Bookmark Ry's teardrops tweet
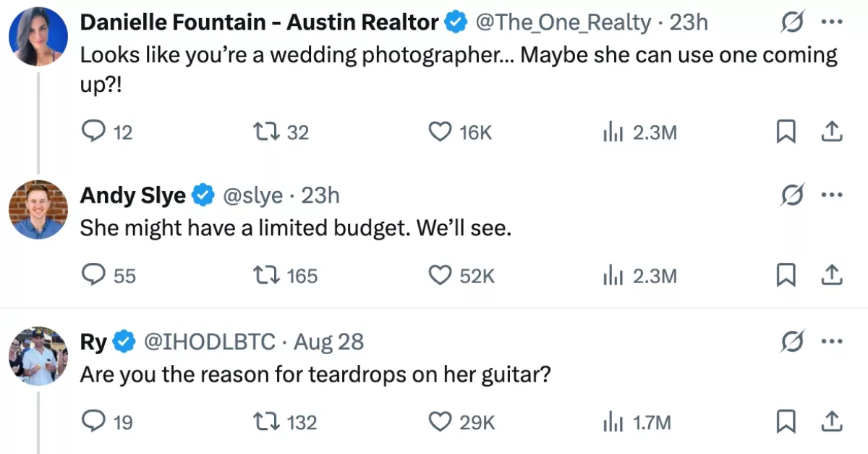This screenshot has height=454, width=868. point(786,421)
